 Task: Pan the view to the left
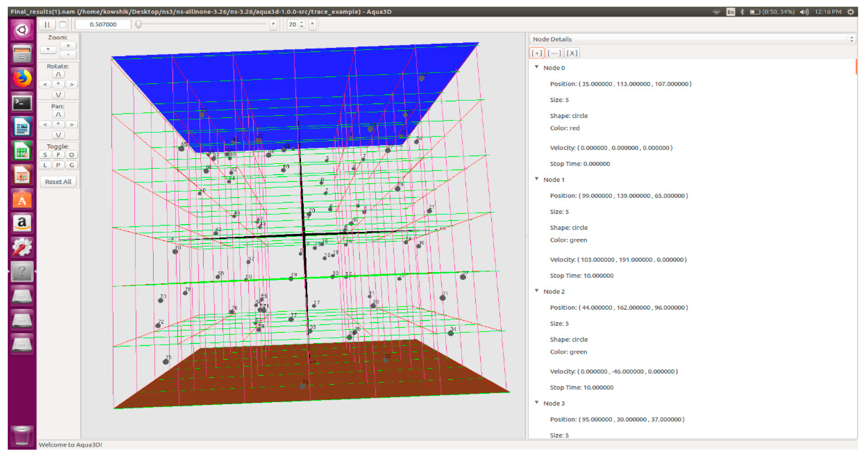coord(45,124)
